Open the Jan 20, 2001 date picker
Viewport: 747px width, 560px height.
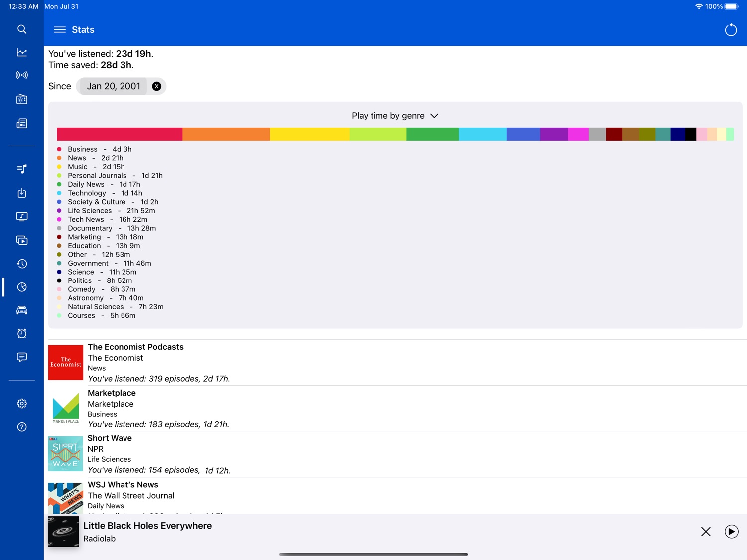114,86
